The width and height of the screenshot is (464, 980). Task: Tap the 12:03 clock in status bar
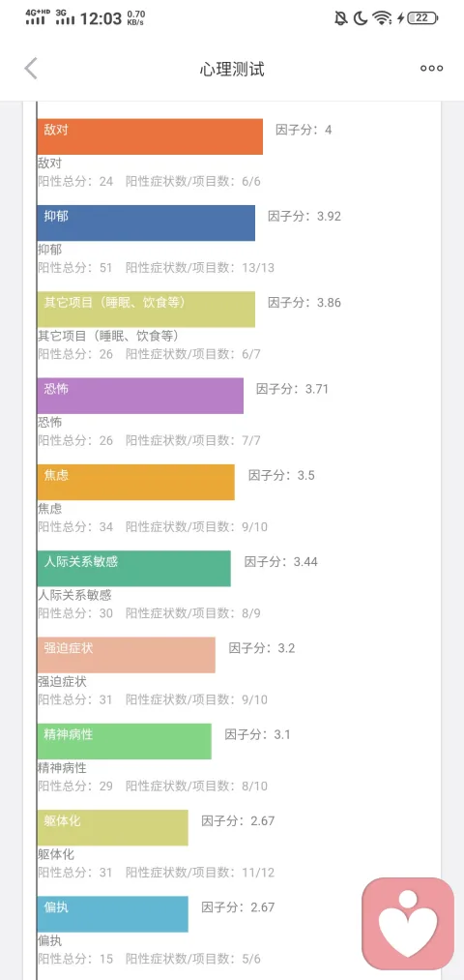101,18
